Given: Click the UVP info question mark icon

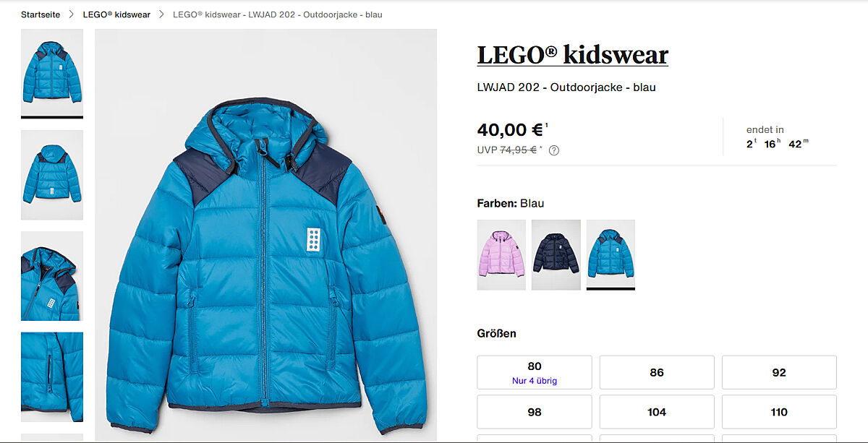Looking at the screenshot, I should [x=554, y=150].
